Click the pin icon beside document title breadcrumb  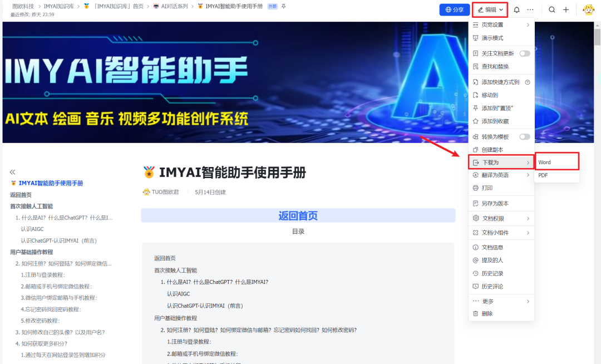click(x=284, y=7)
